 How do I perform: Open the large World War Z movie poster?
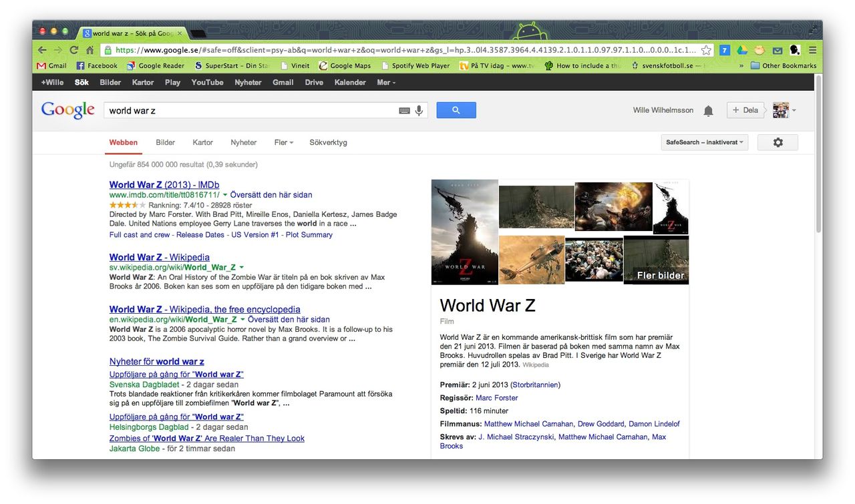click(465, 232)
